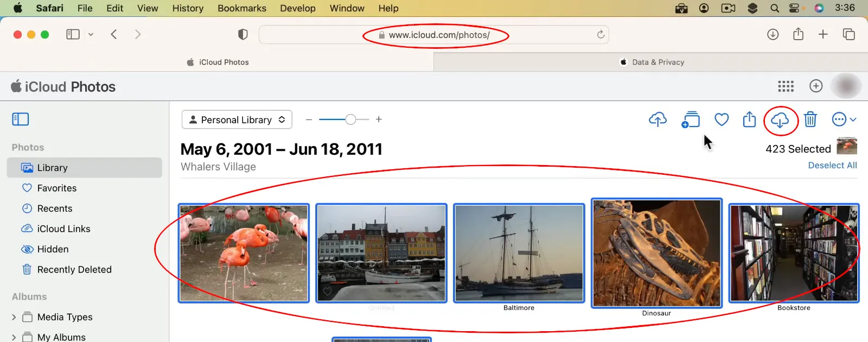Open the iCloud app launcher grid
The width and height of the screenshot is (868, 342).
(786, 86)
